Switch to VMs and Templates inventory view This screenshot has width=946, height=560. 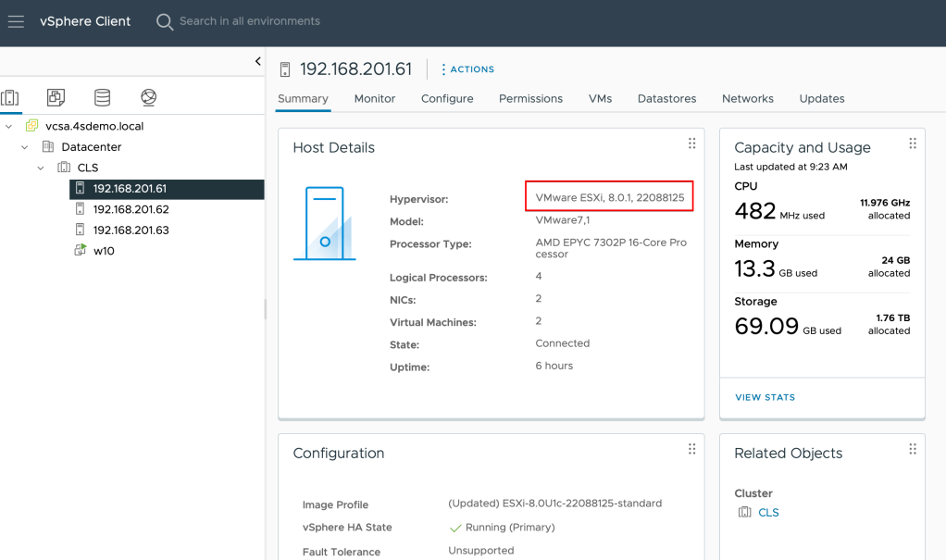tap(56, 97)
